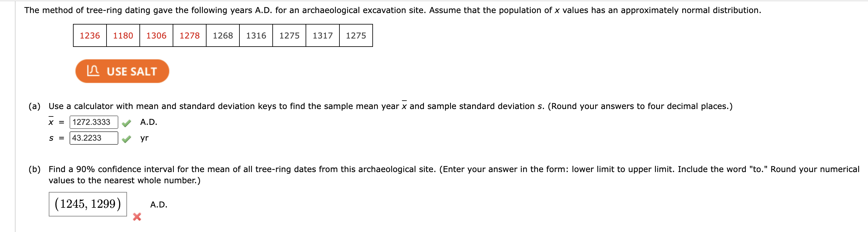Click the table cell containing 1317
The width and height of the screenshot is (868, 232).
322,35
